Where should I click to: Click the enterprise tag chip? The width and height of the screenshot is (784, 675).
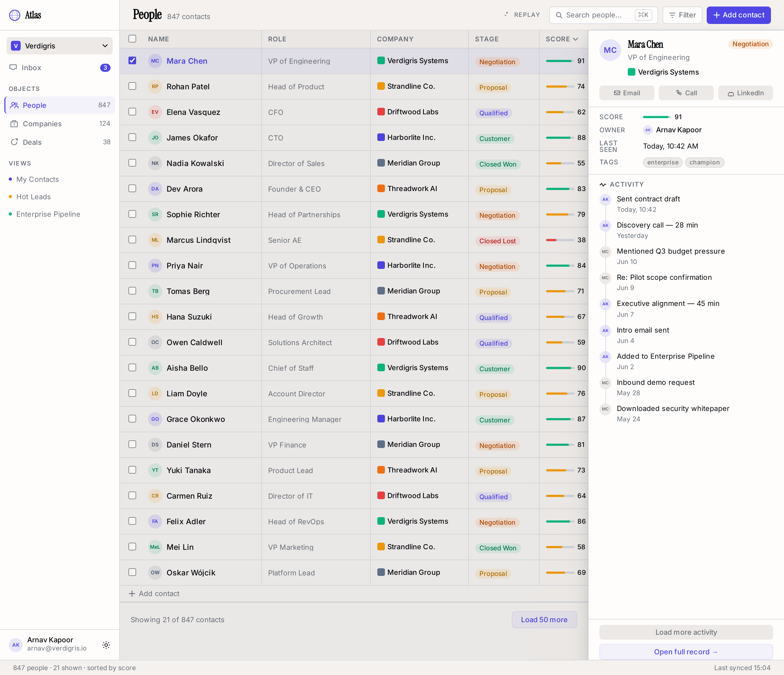[x=663, y=162]
